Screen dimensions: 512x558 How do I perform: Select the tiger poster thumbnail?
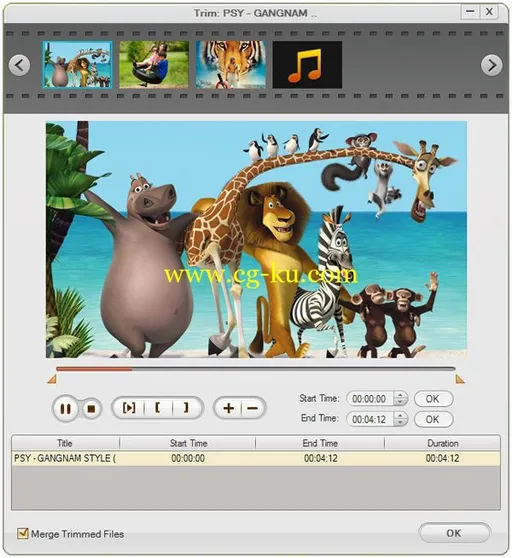(231, 64)
